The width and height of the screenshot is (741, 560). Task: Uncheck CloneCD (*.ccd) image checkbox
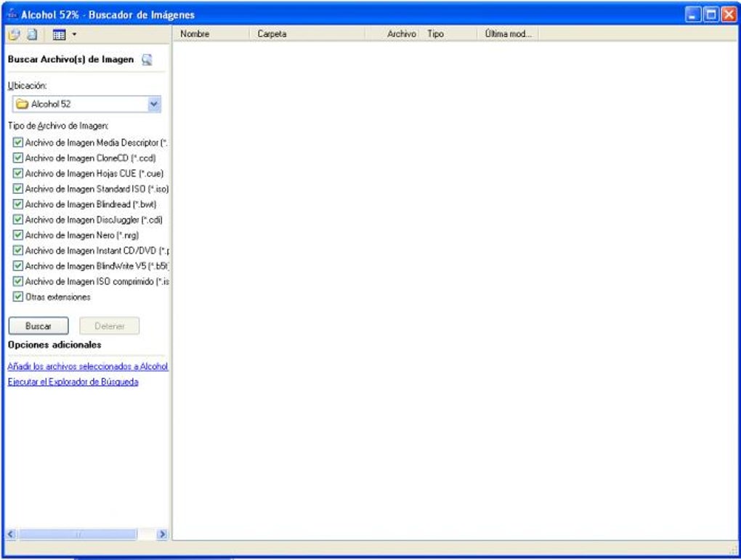tap(18, 158)
